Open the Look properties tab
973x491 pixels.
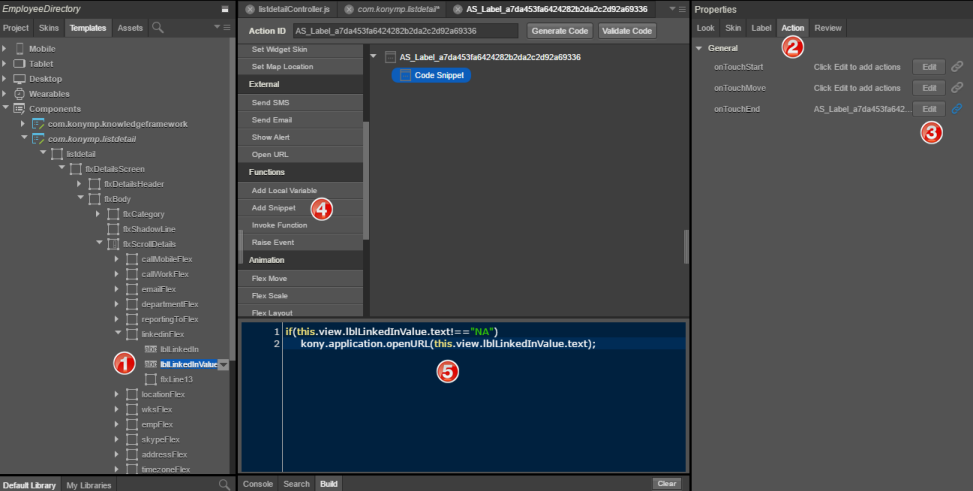[706, 27]
